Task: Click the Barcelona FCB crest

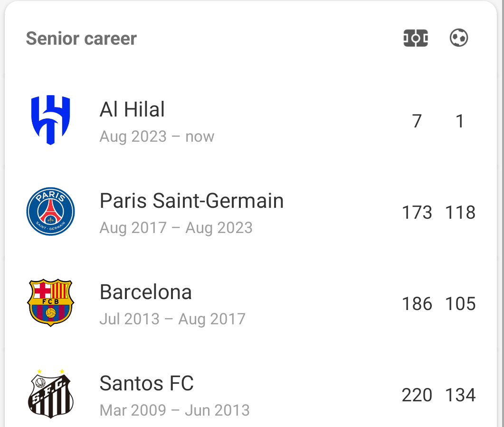Action: coord(50,303)
